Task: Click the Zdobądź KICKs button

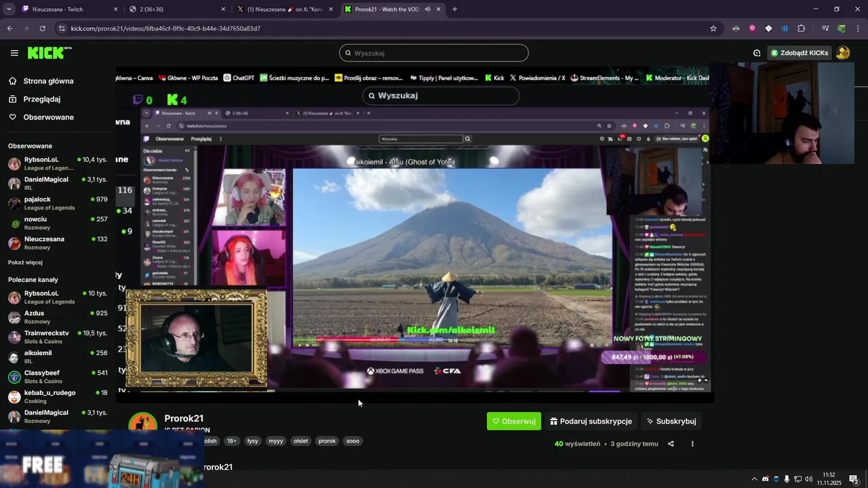Action: (799, 53)
